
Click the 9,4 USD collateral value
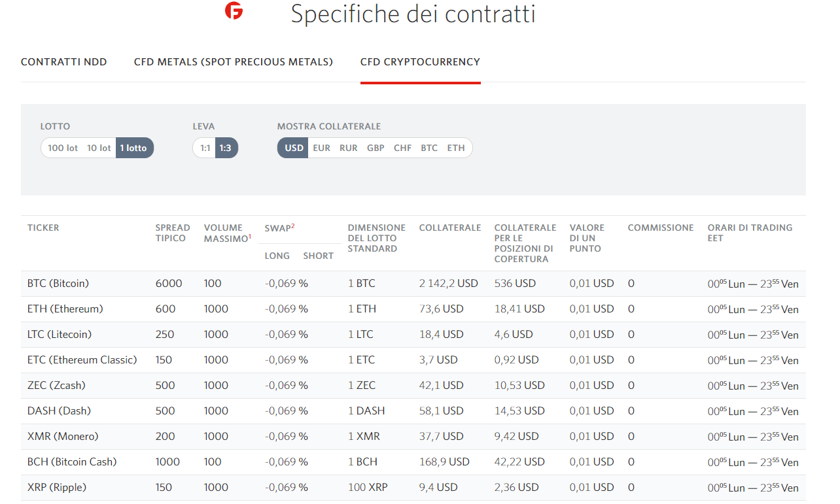438,487
